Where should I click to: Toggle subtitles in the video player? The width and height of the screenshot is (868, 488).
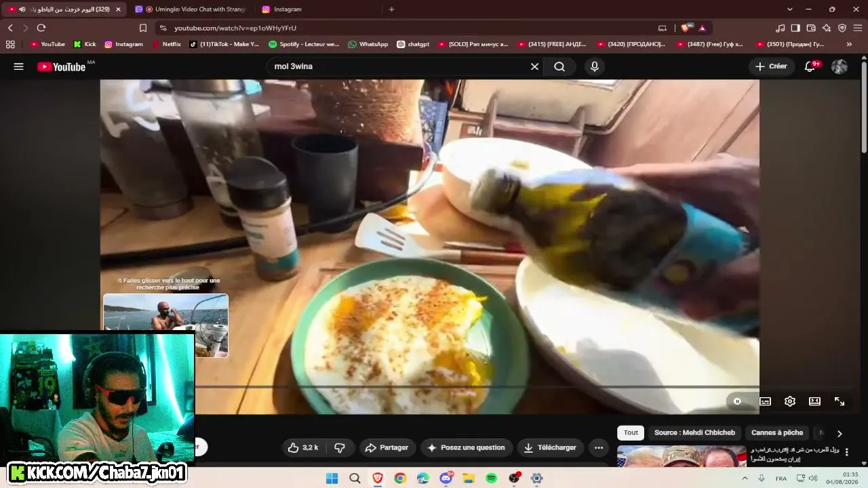click(x=765, y=401)
